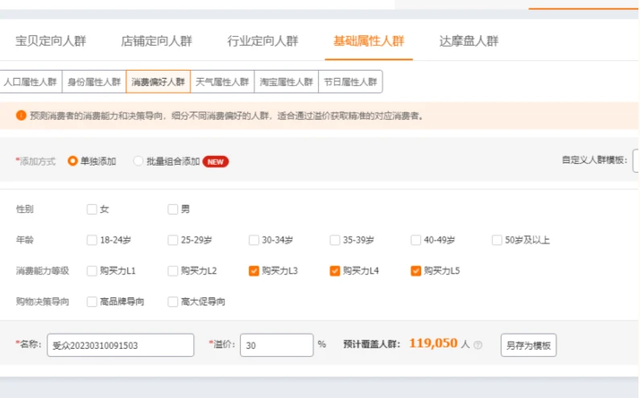Image resolution: width=640 pixels, height=398 pixels.
Task: Check the 女 gender checkbox
Action: pyautogui.click(x=92, y=209)
